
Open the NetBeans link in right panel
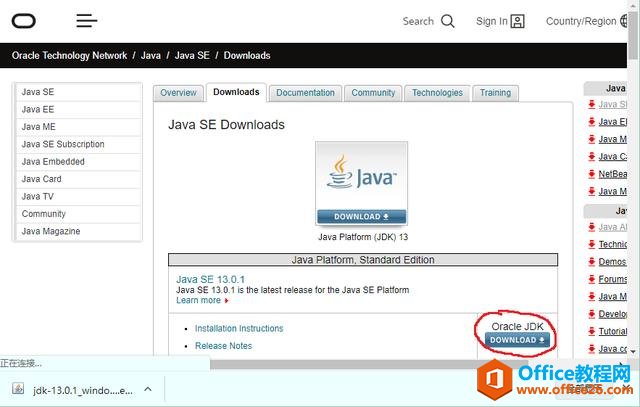pyautogui.click(x=613, y=174)
